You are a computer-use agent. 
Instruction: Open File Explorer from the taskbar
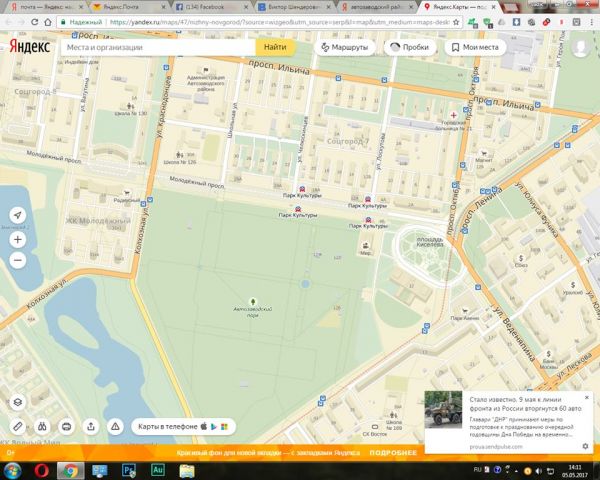(187, 471)
